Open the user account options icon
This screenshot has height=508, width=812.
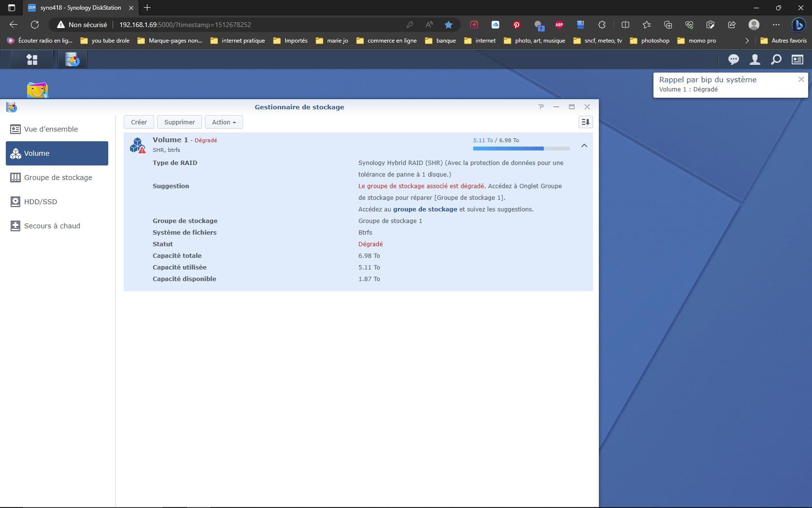click(754, 60)
